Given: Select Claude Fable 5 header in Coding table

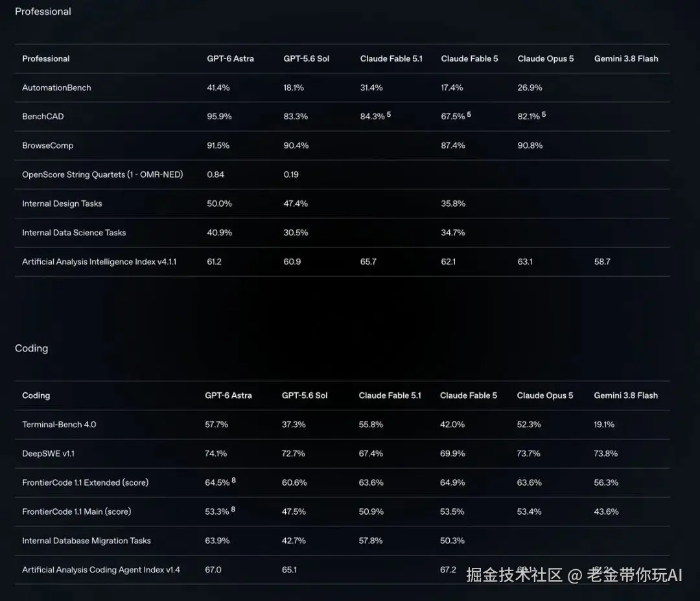Looking at the screenshot, I should pyautogui.click(x=469, y=395).
